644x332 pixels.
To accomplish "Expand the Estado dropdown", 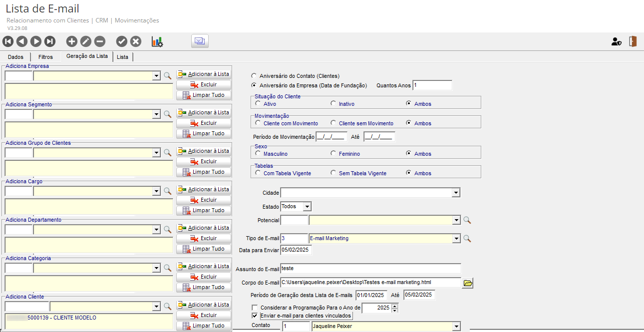I will (307, 206).
